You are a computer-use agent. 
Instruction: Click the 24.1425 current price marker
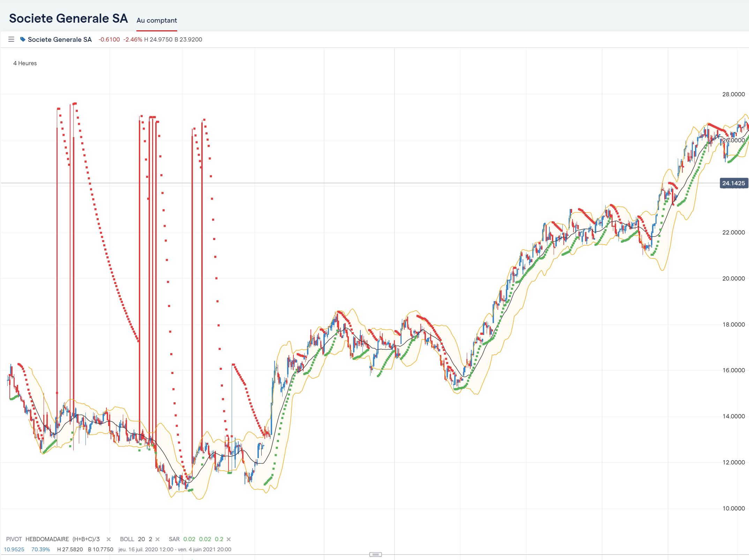pyautogui.click(x=734, y=183)
